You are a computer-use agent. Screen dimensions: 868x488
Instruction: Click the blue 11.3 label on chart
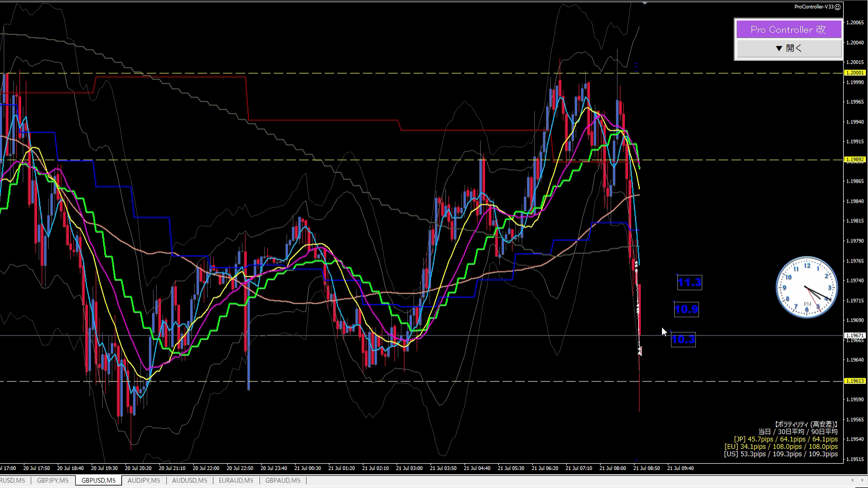(690, 283)
